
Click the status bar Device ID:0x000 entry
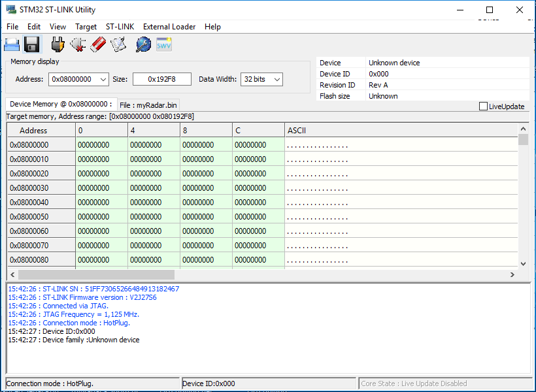coord(269,384)
